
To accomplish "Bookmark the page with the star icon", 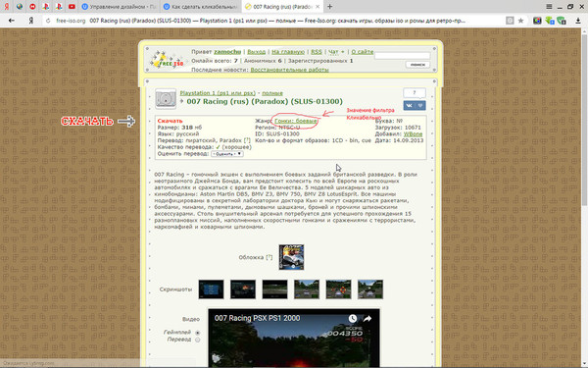I will pyautogui.click(x=521, y=21).
